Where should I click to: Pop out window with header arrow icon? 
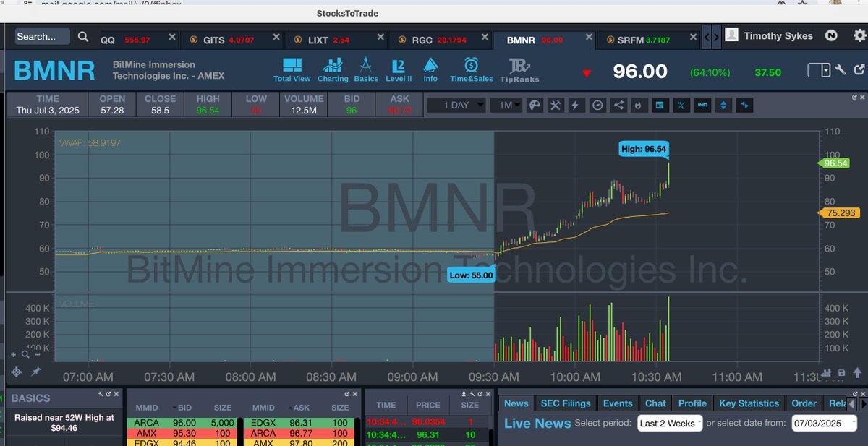[x=859, y=70]
